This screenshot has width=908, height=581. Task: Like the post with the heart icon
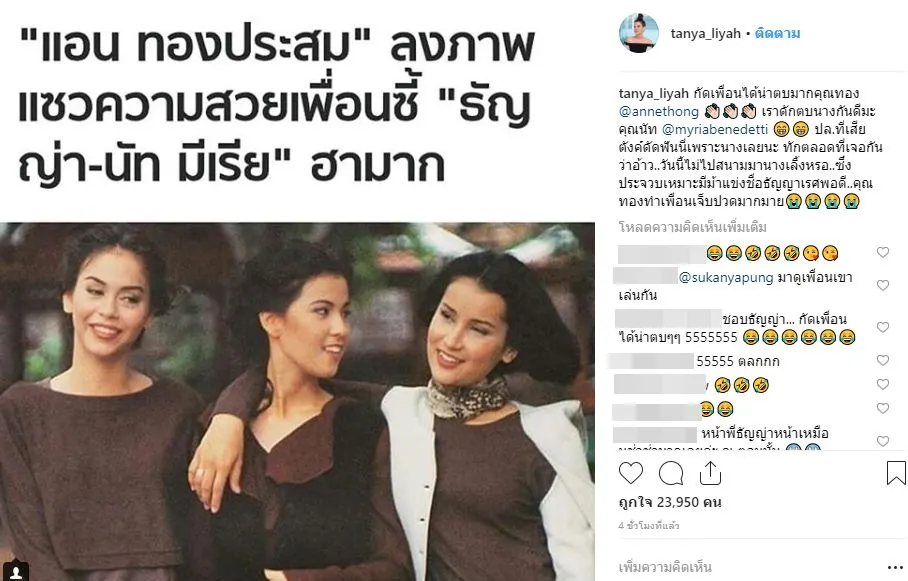coord(631,473)
